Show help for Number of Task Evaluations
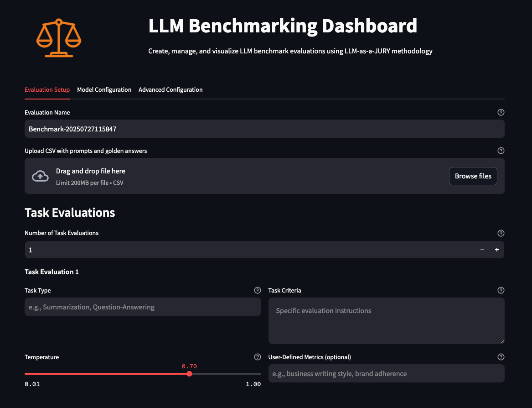Screen dimensions: 532x408 coord(501,233)
